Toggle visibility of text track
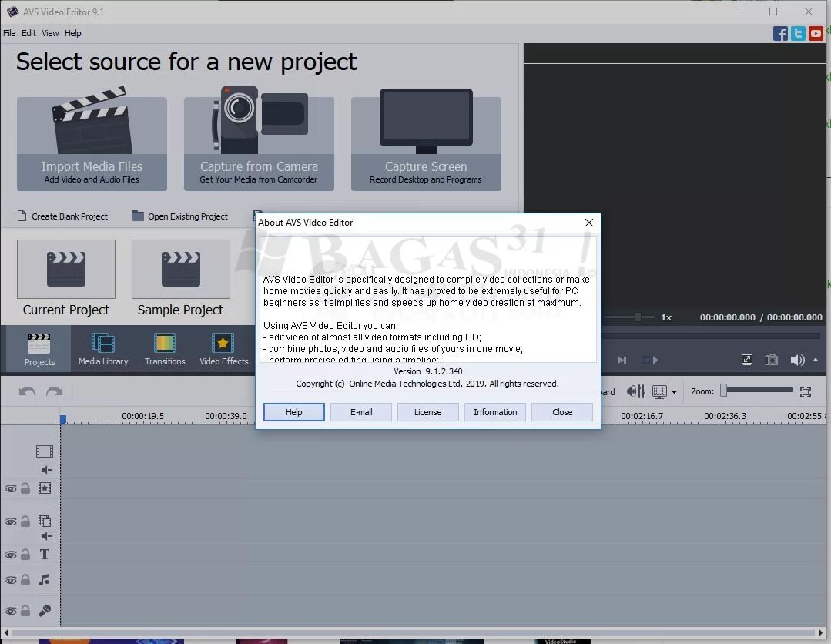Image resolution: width=831 pixels, height=644 pixels. (x=11, y=555)
